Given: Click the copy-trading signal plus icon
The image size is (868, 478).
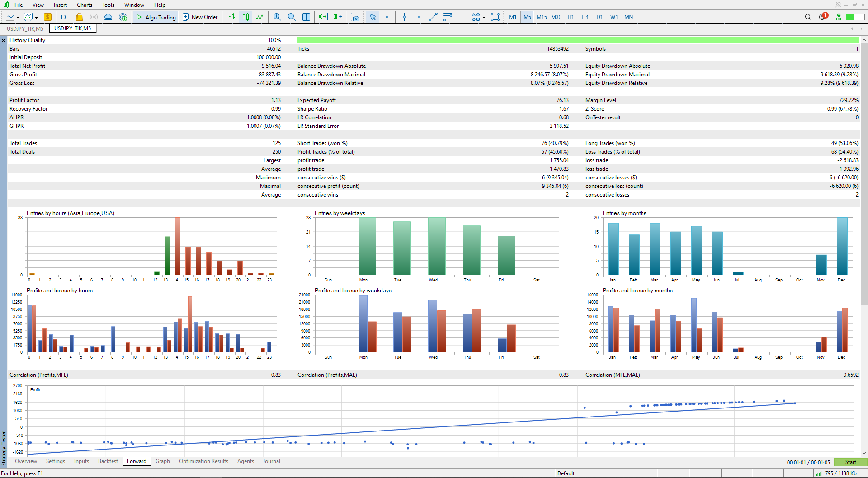Looking at the screenshot, I should pos(123,17).
